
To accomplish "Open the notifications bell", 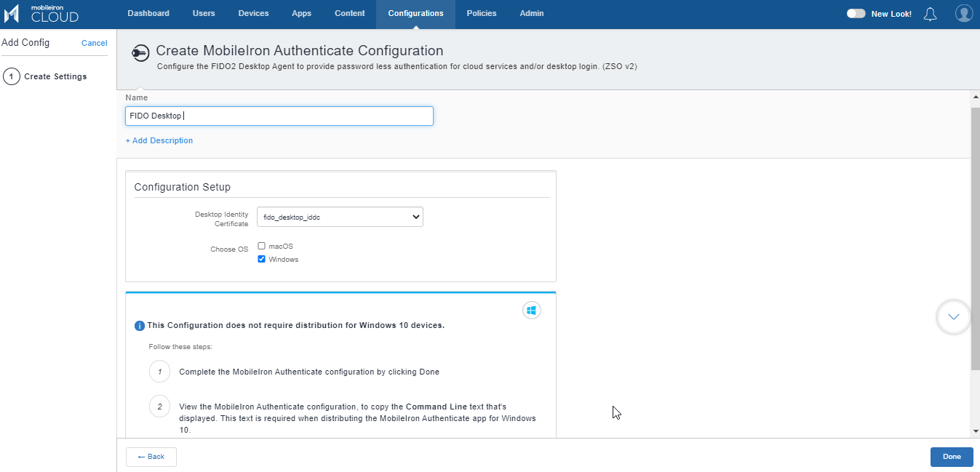I will coord(930,14).
